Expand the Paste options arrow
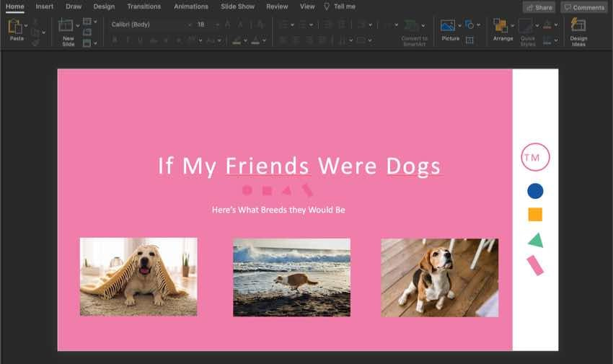 click(x=27, y=26)
